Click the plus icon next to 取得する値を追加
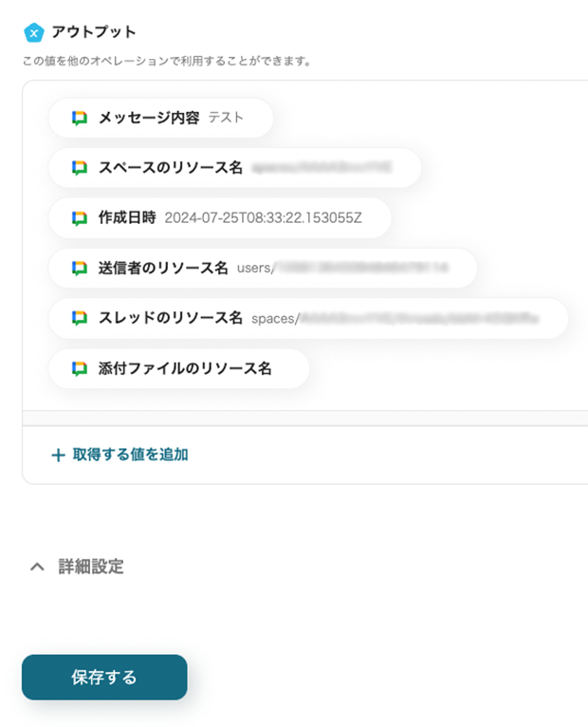 tap(58, 456)
